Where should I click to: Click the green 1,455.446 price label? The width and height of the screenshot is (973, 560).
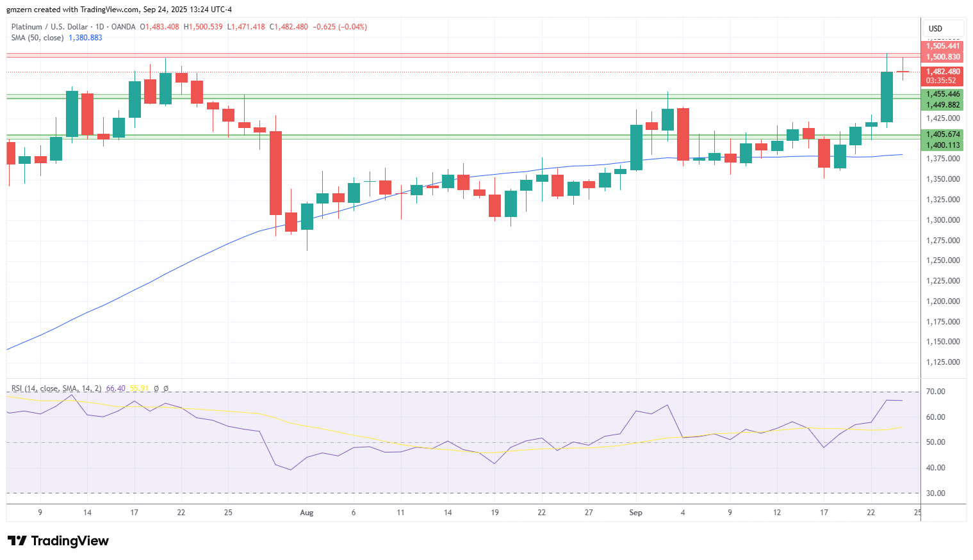943,94
